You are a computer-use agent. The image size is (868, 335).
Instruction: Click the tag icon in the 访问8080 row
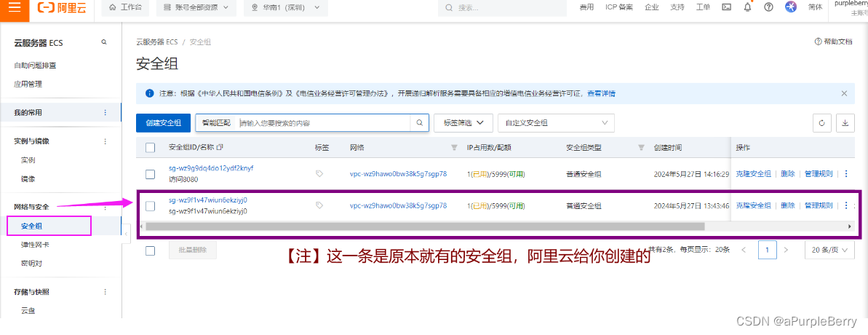point(319,173)
